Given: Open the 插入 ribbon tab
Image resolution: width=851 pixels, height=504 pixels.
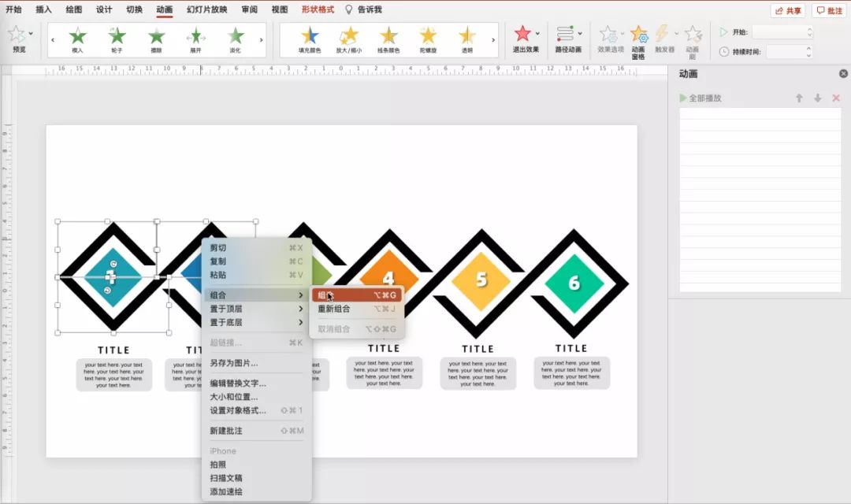Looking at the screenshot, I should point(43,9).
